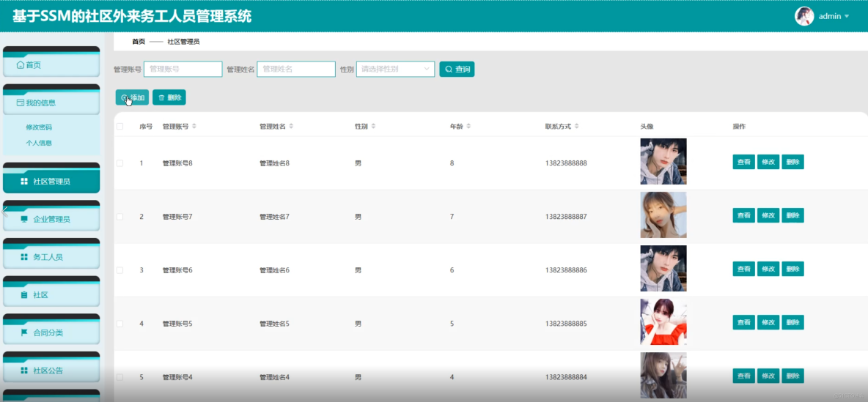
Task: Collapse the sidebar using the left arrow handle
Action: [x=4, y=211]
